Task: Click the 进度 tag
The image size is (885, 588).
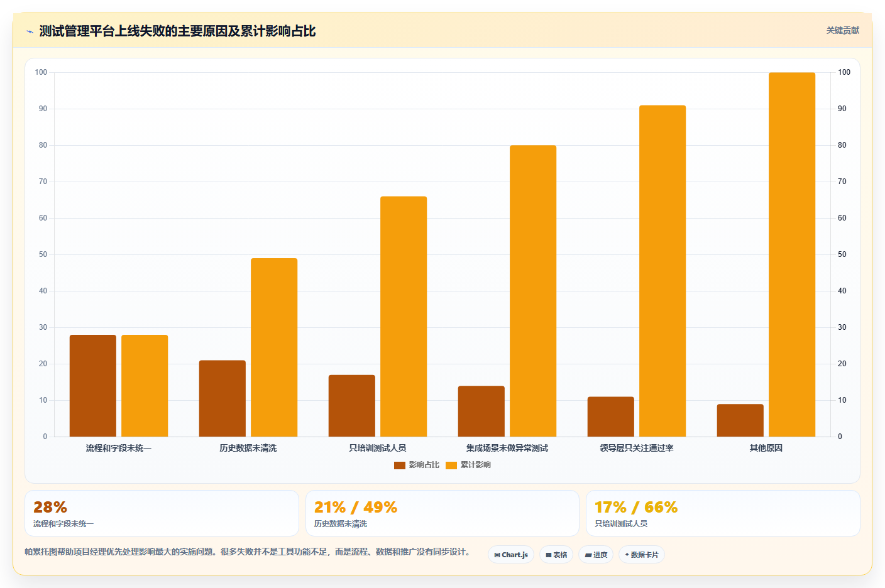Action: 596,555
